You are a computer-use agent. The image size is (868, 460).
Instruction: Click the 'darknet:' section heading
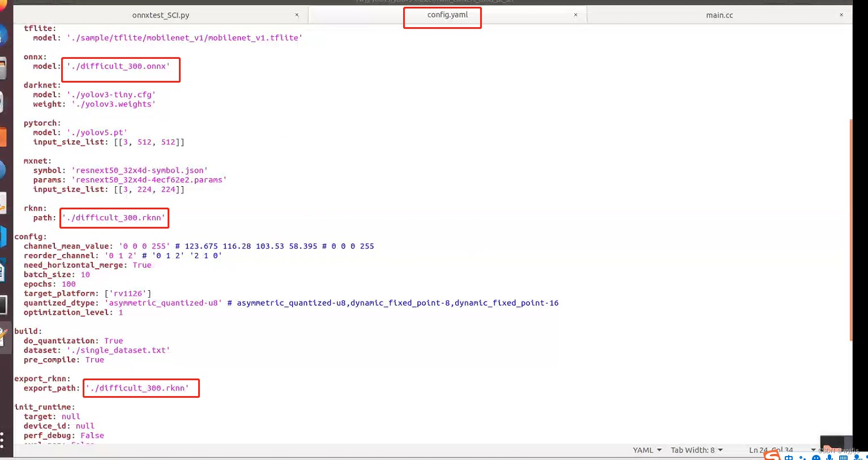pos(42,85)
